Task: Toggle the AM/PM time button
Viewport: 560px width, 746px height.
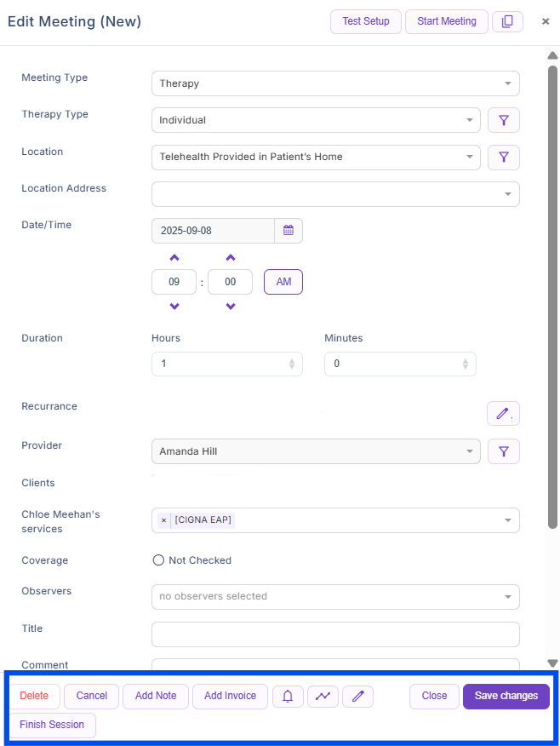Action: pos(283,282)
